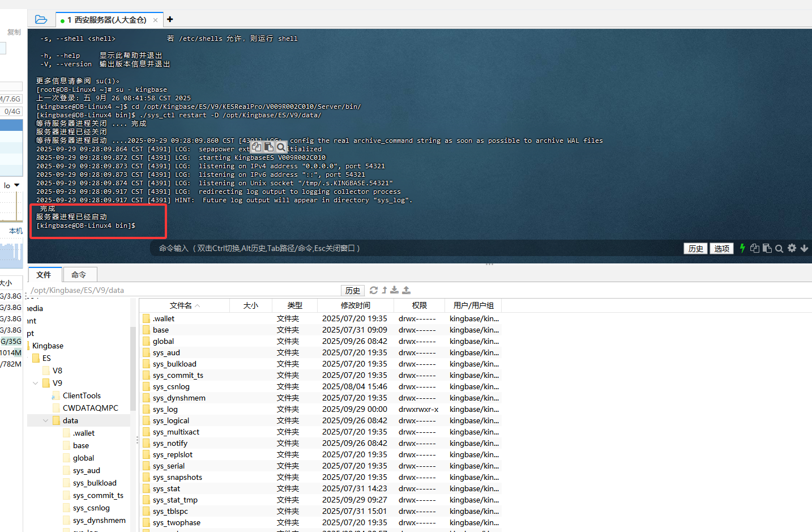The width and height of the screenshot is (812, 532).
Task: Click the download file icon
Action: point(395,290)
